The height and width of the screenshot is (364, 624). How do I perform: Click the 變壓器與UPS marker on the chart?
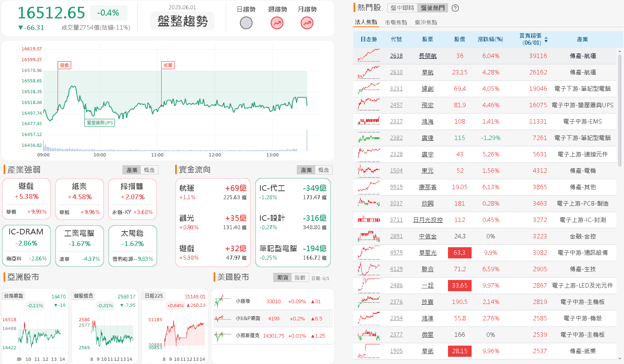tap(100, 123)
